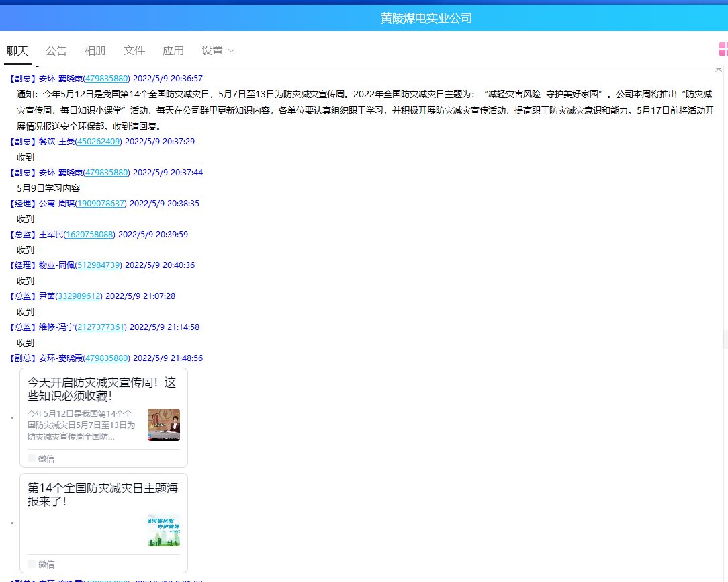The width and height of the screenshot is (728, 582).
Task: Click the 微信 source icon under second card
Action: (32, 564)
